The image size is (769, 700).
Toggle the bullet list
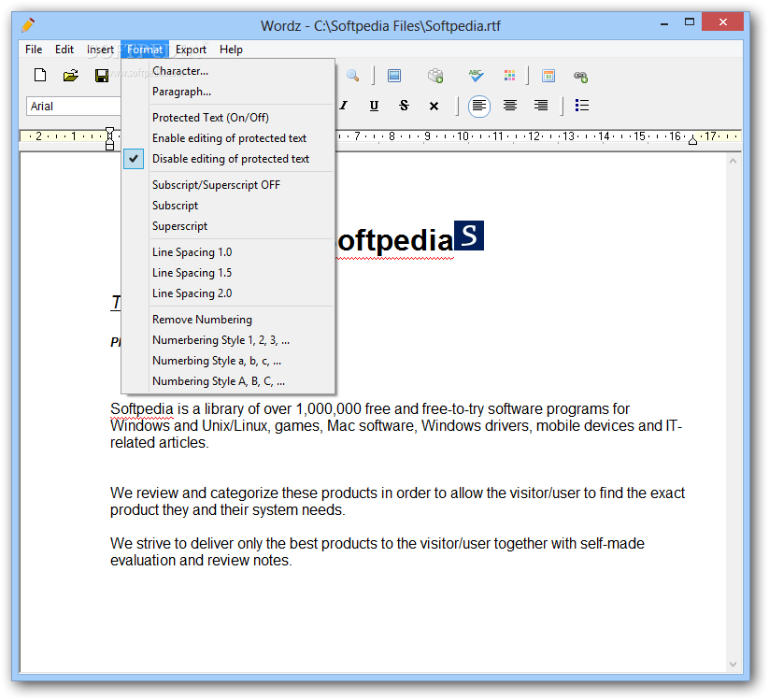(581, 105)
